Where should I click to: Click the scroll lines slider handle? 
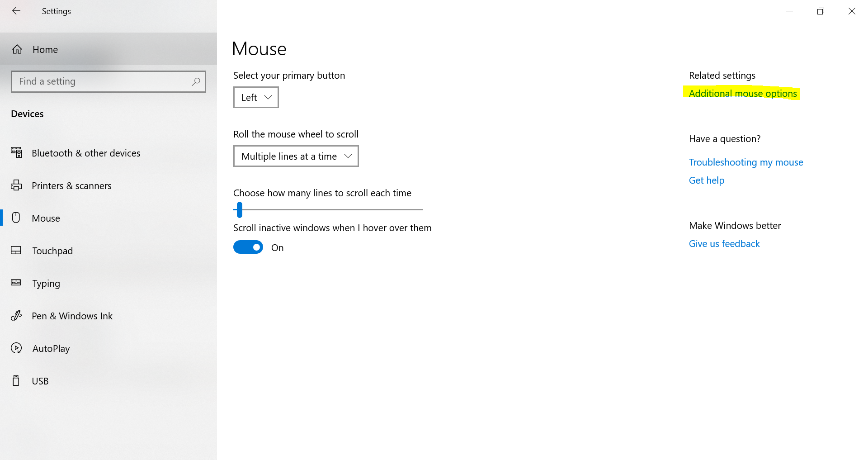pos(240,210)
